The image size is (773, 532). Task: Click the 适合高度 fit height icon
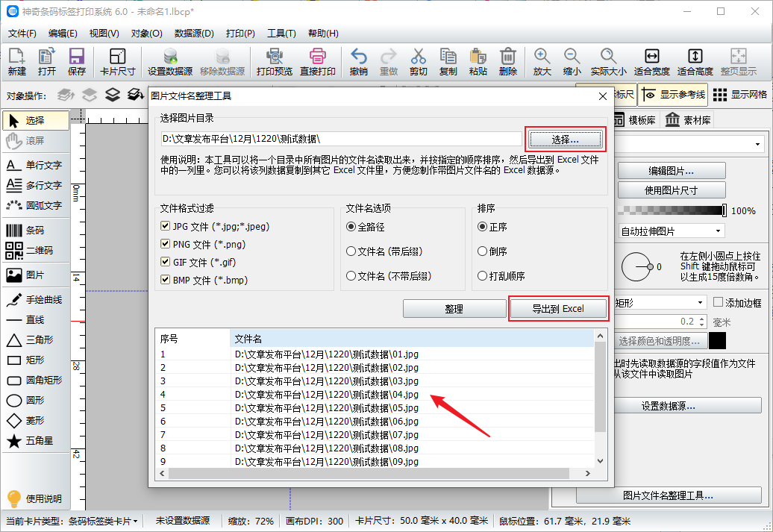click(695, 62)
